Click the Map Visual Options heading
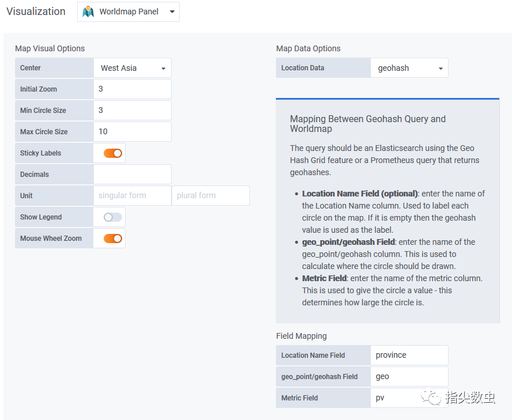 (50, 49)
